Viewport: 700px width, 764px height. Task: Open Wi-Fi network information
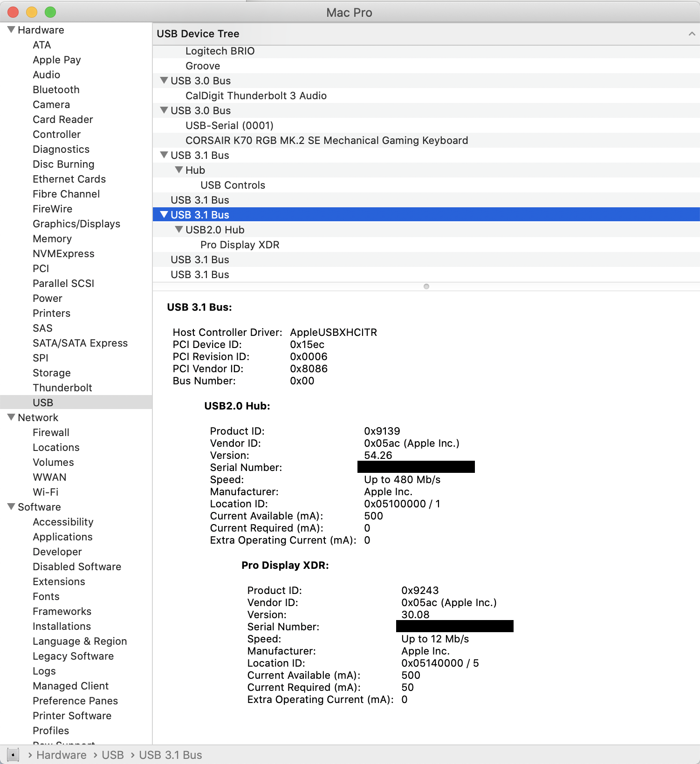(46, 492)
